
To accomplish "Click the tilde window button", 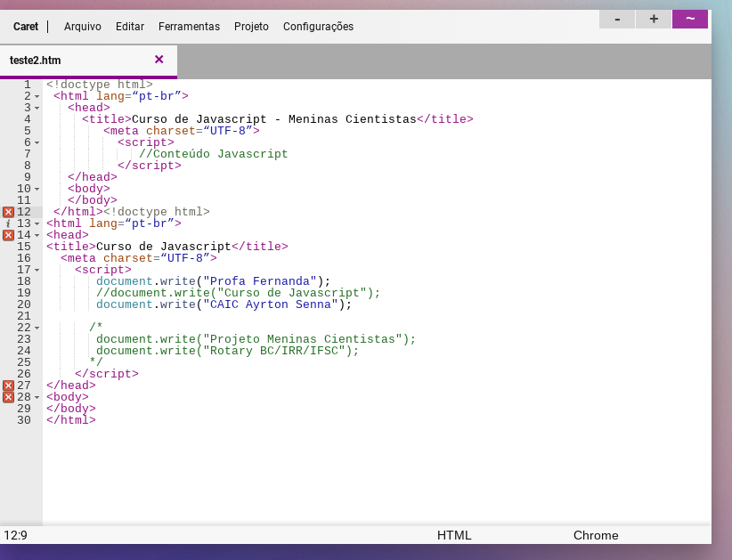I will [689, 19].
